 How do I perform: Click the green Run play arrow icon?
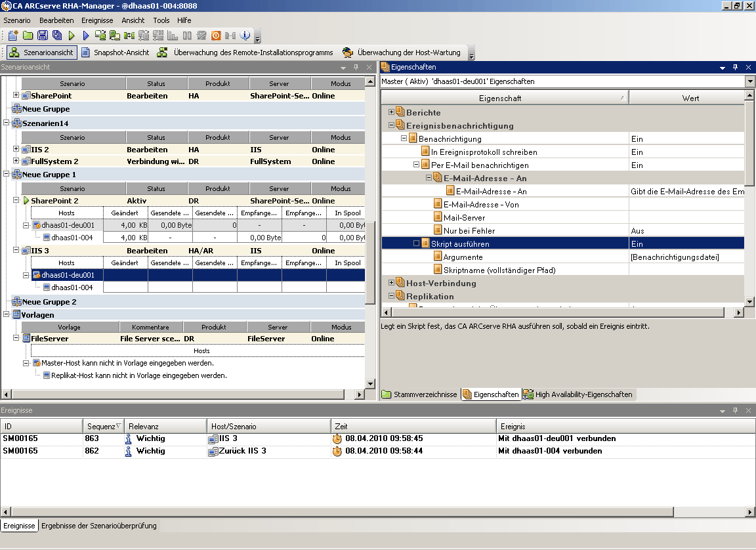[72, 35]
